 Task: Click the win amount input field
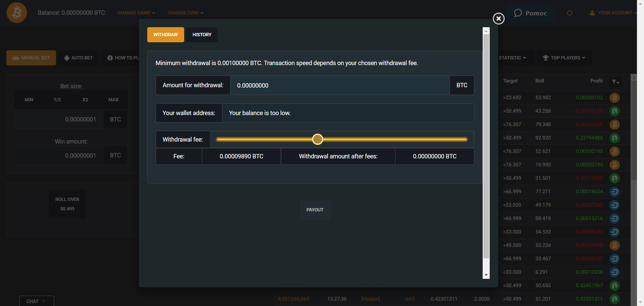(59, 155)
